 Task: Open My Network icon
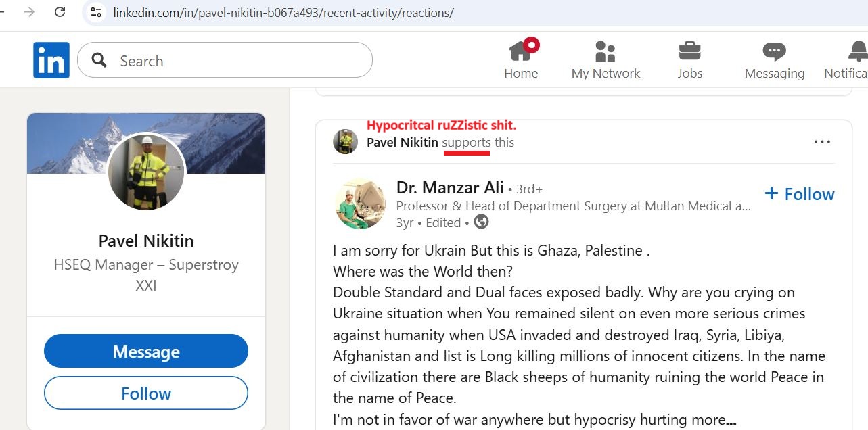click(605, 51)
